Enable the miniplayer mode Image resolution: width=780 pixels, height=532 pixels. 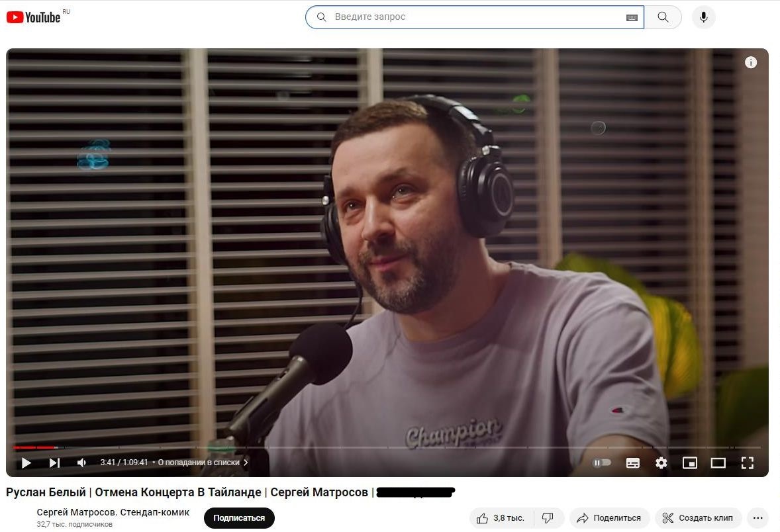pos(689,463)
